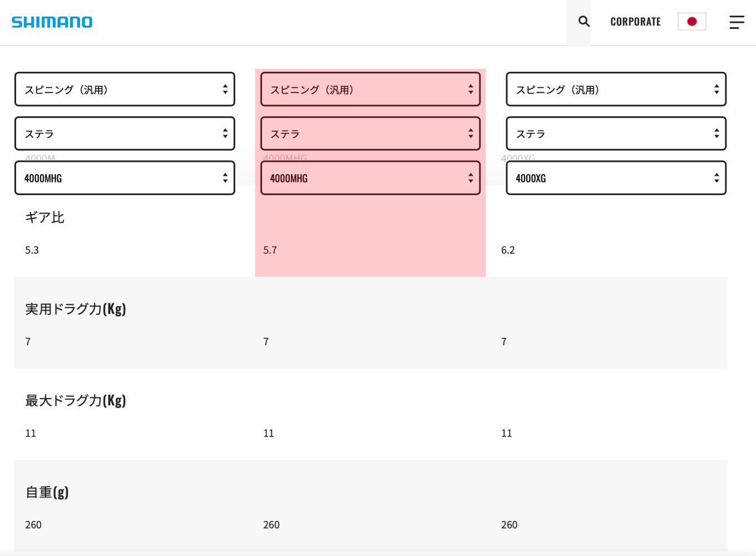The height and width of the screenshot is (556, 756).
Task: Click the 5.7 gear ratio value
Action: (270, 250)
